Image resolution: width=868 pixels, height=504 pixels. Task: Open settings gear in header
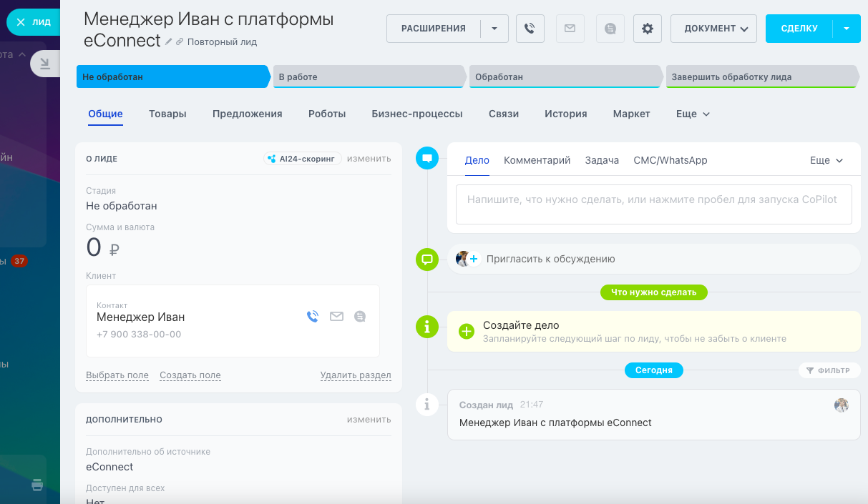648,29
